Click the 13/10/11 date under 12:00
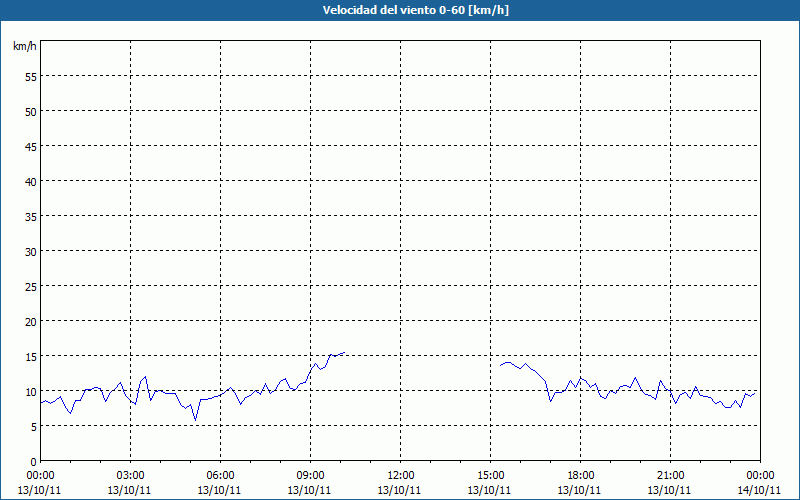Screen dimensions: 800x500 point(399,490)
